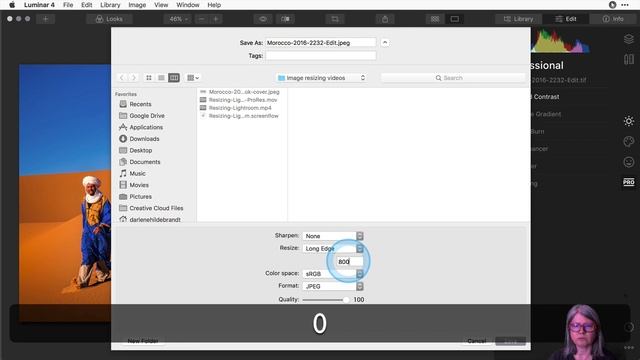
Task: Click the zoom in plus button
Action: coord(216,19)
